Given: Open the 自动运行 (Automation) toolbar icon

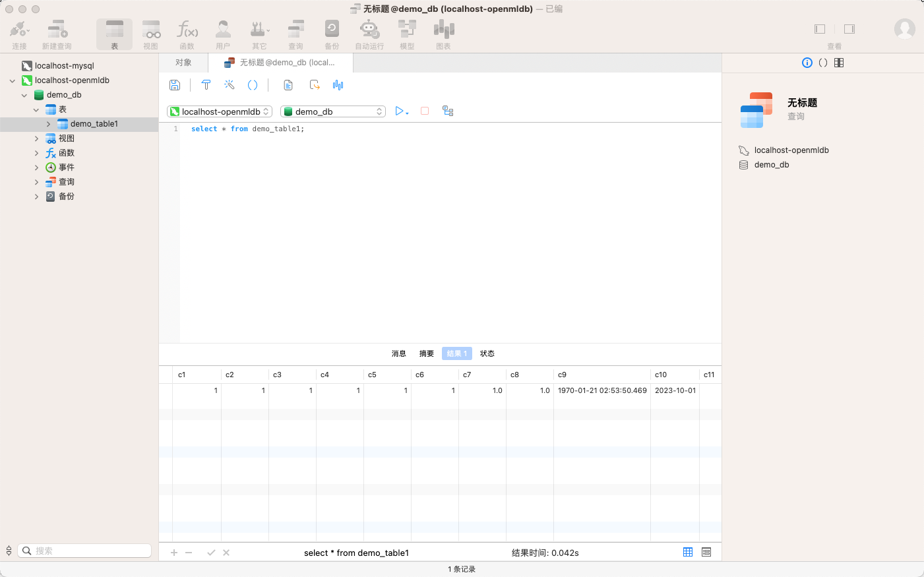Looking at the screenshot, I should [x=369, y=34].
